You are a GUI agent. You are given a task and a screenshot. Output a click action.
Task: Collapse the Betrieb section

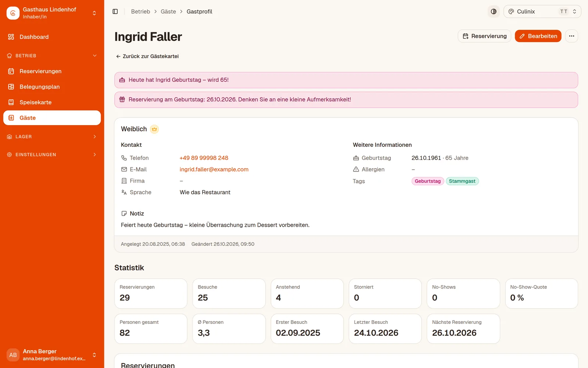pos(52,56)
